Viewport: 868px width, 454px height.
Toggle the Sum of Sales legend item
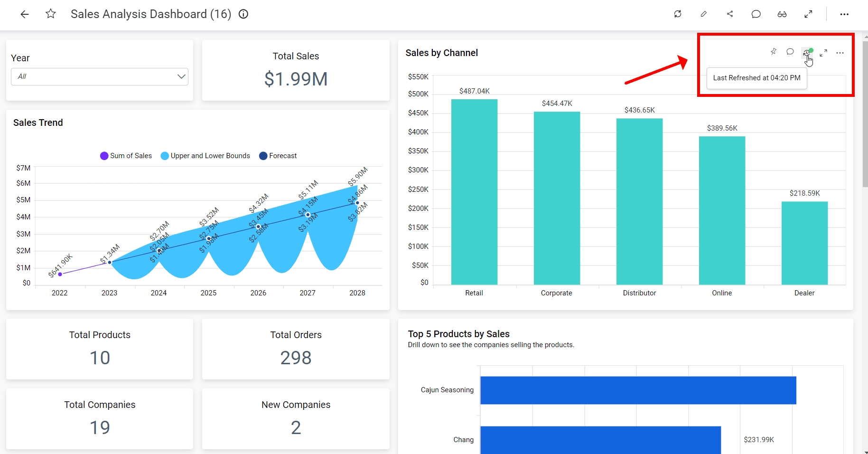(x=126, y=156)
